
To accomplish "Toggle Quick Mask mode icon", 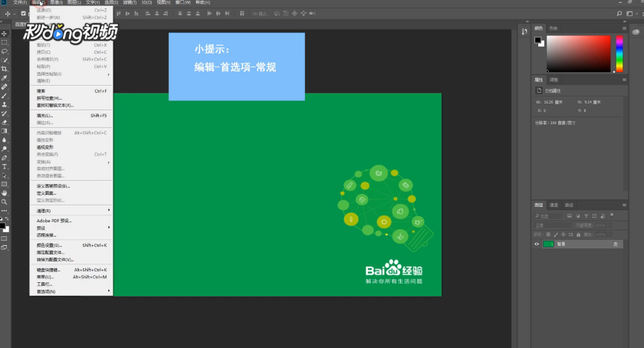I will click(x=4, y=238).
